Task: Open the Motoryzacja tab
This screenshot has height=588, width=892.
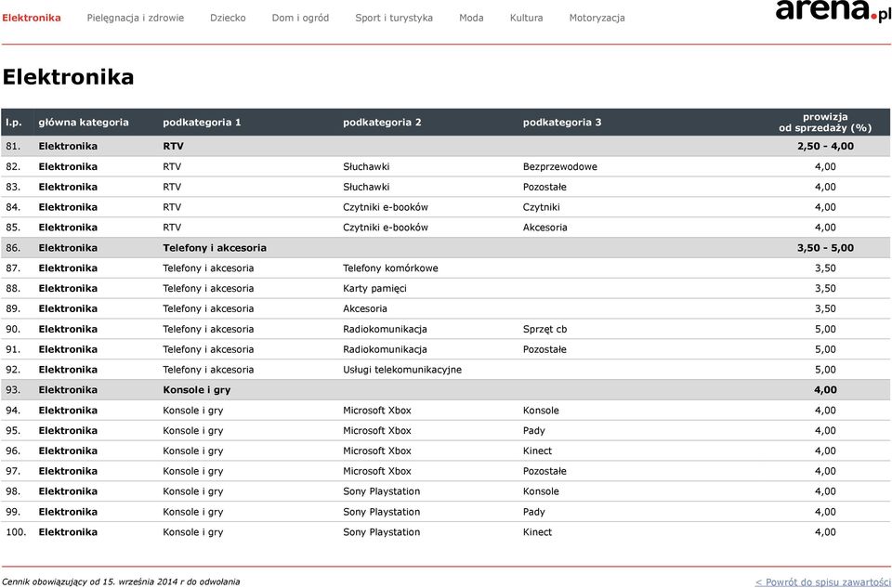Action: pos(597,18)
